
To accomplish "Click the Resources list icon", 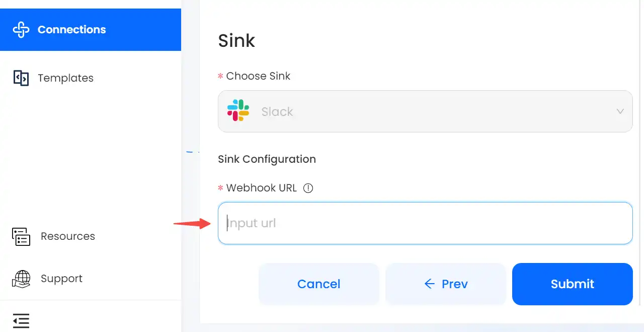I will 21,236.
